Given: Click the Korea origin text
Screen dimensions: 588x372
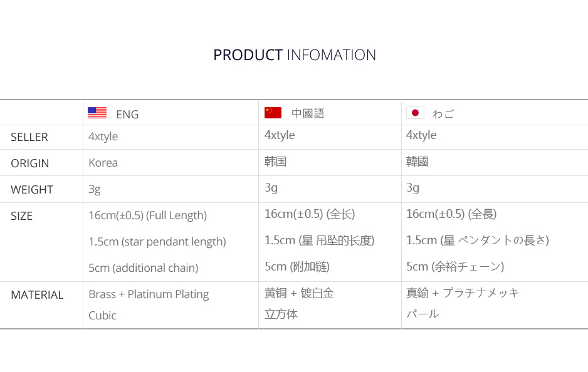Looking at the screenshot, I should coord(103,163).
